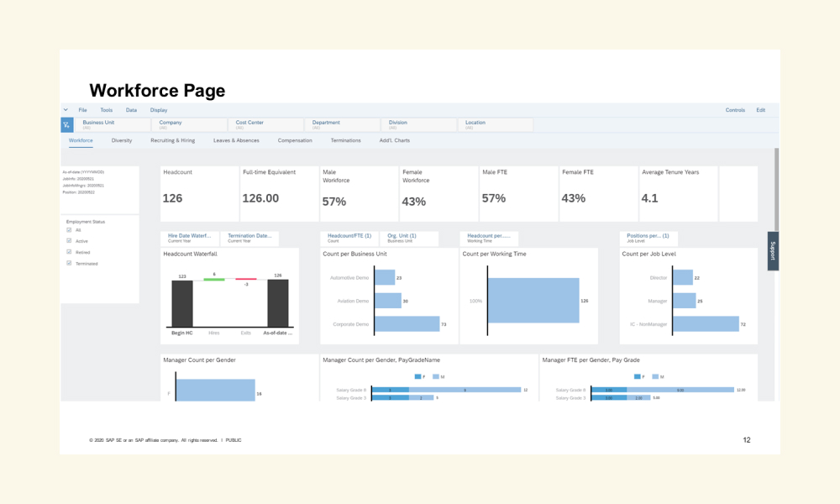The image size is (840, 504).
Task: Open the Cost Center filter dropdown
Action: click(265, 125)
